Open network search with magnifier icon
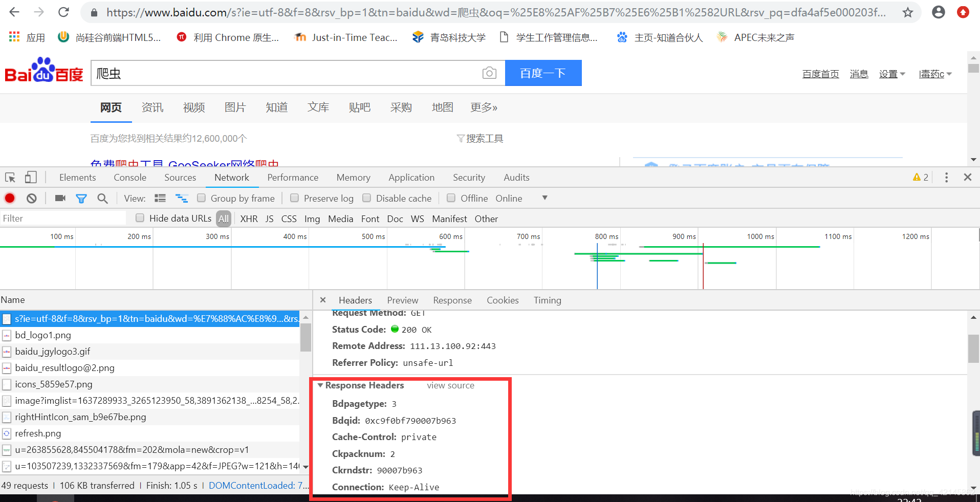The height and width of the screenshot is (502, 980). coord(102,199)
